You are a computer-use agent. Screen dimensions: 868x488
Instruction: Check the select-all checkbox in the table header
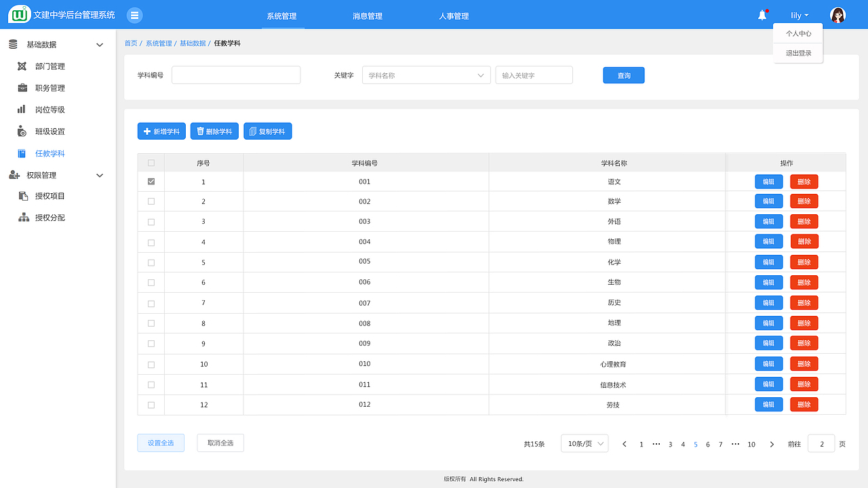point(151,163)
